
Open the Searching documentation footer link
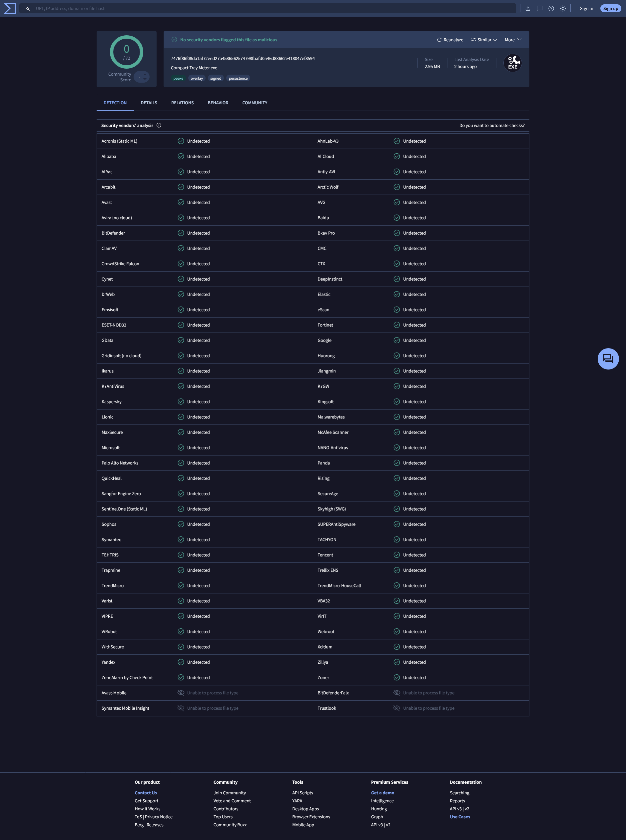459,793
